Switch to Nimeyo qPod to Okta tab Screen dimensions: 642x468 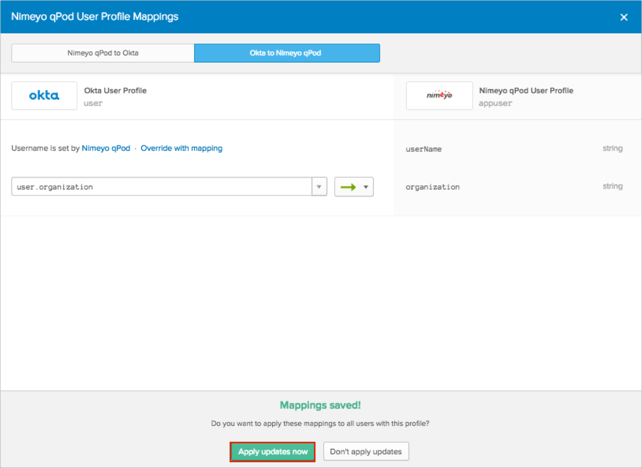click(x=103, y=53)
